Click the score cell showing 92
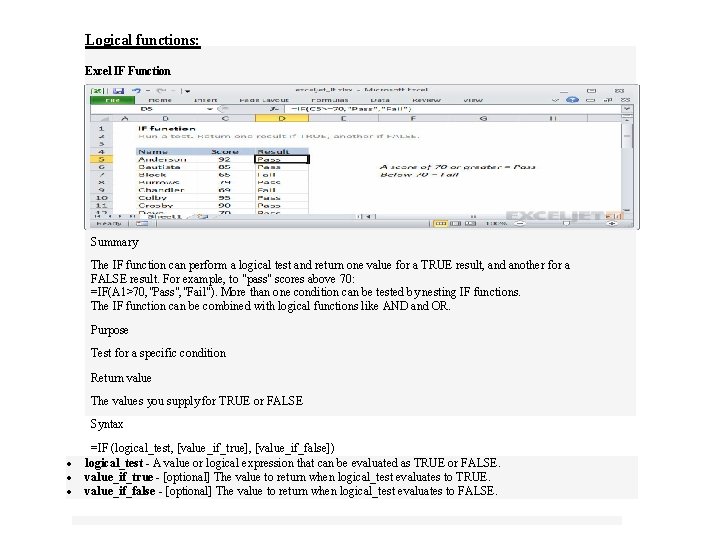This screenshot has height=540, width=720. pyautogui.click(x=225, y=159)
